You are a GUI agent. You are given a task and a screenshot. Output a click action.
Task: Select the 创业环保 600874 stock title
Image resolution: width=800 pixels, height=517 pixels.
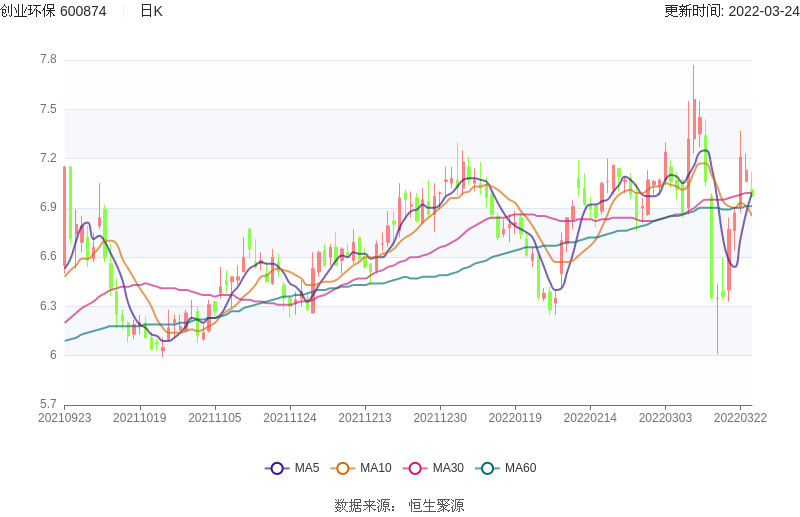pos(54,11)
